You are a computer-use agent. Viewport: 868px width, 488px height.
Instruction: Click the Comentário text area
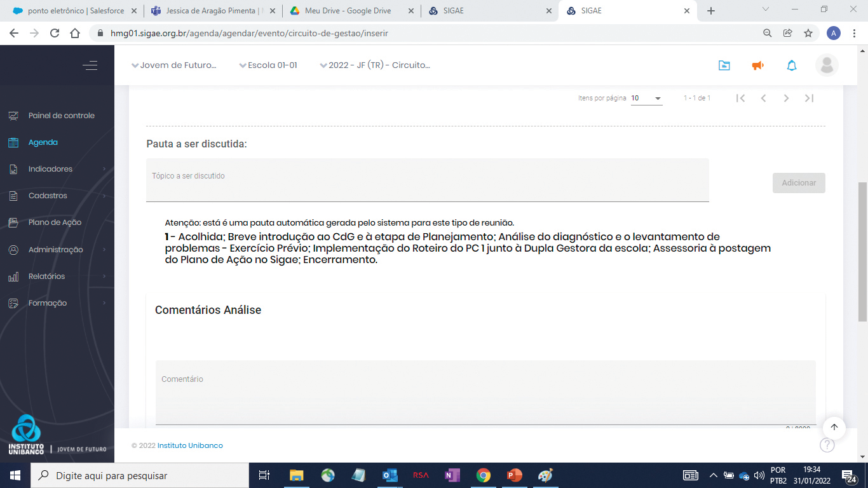point(485,392)
